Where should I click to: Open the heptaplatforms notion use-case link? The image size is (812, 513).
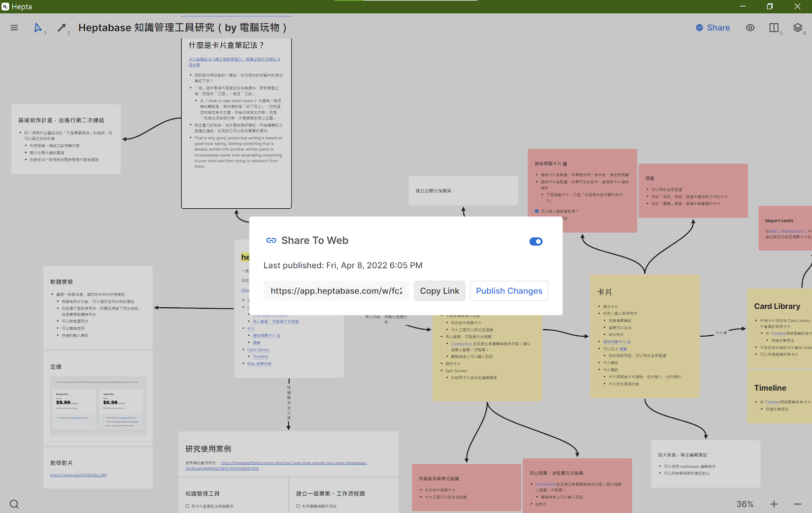(276, 466)
